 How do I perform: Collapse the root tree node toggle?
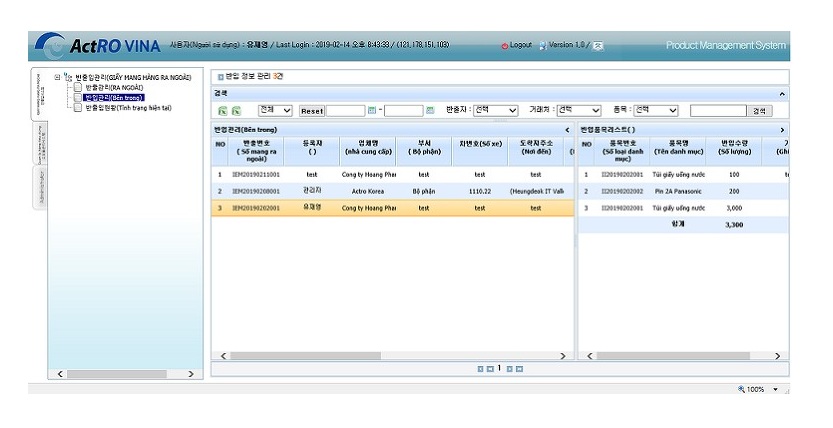tap(57, 77)
